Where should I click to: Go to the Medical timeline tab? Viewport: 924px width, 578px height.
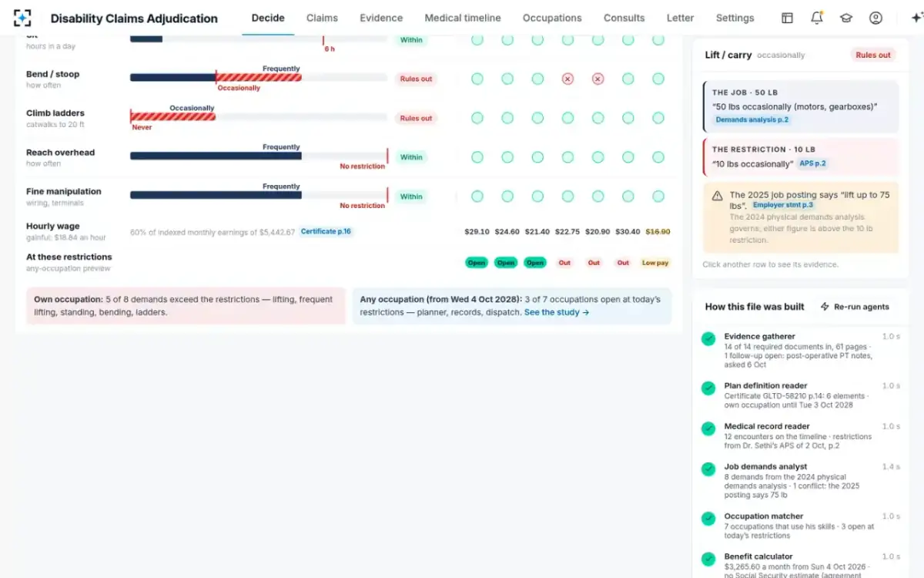coord(463,18)
